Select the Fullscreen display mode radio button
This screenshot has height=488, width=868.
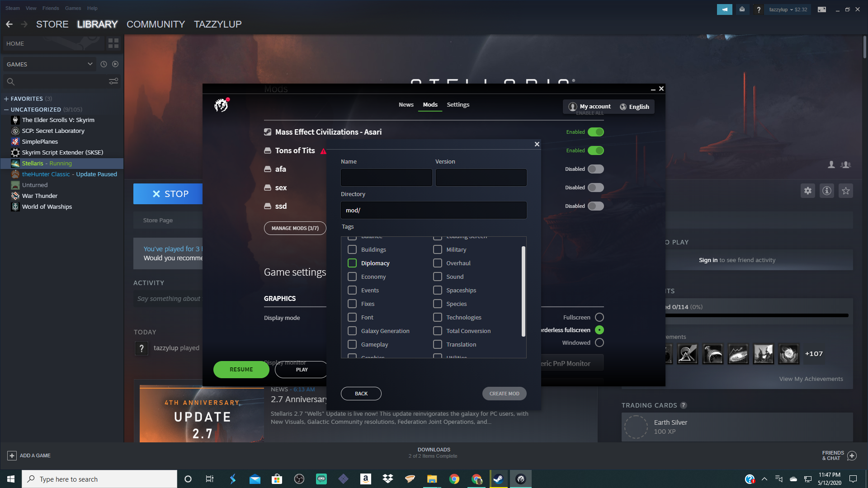click(599, 317)
